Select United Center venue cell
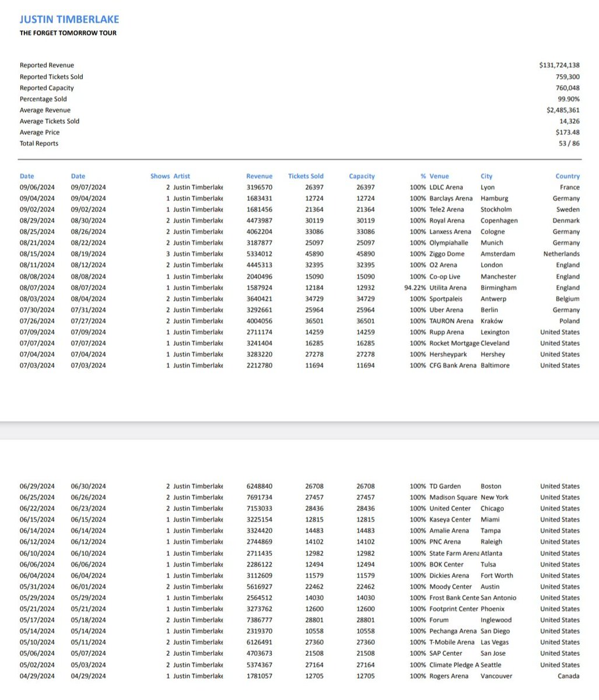This screenshot has height=700, width=599. point(450,508)
